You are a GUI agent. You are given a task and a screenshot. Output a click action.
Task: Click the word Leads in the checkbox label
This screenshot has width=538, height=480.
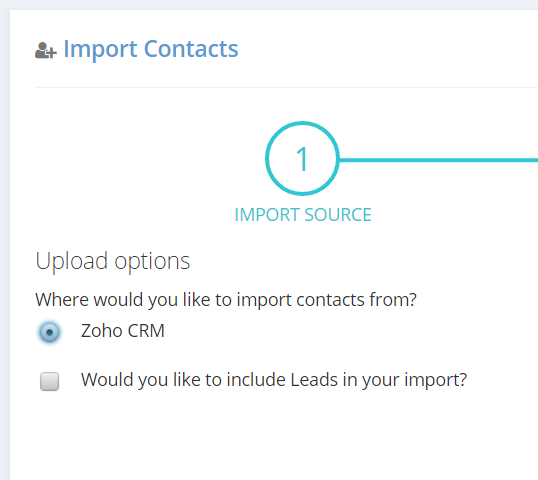[x=314, y=379]
